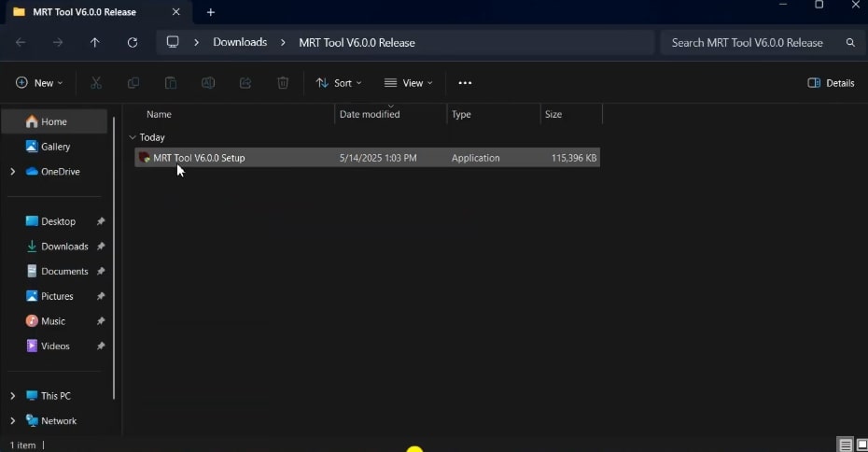Click the Rename icon in the toolbar
Viewport: 868px width, 452px height.
[208, 83]
